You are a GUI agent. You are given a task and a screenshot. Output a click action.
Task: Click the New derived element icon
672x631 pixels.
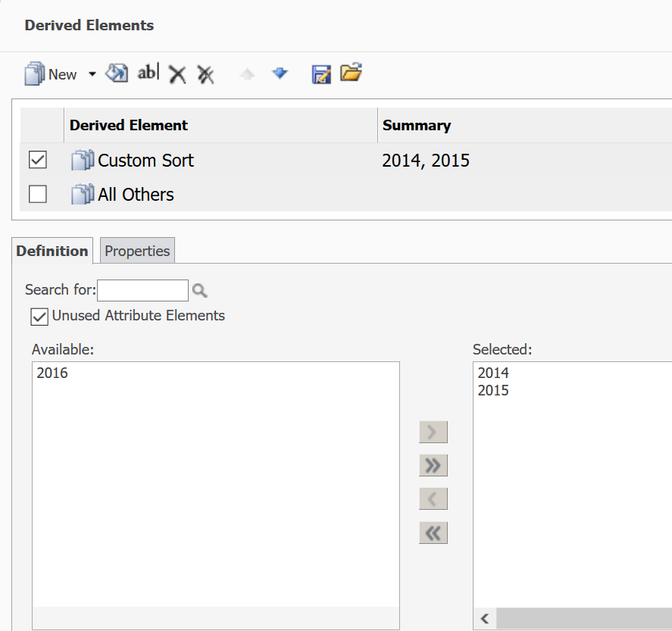pyautogui.click(x=35, y=73)
